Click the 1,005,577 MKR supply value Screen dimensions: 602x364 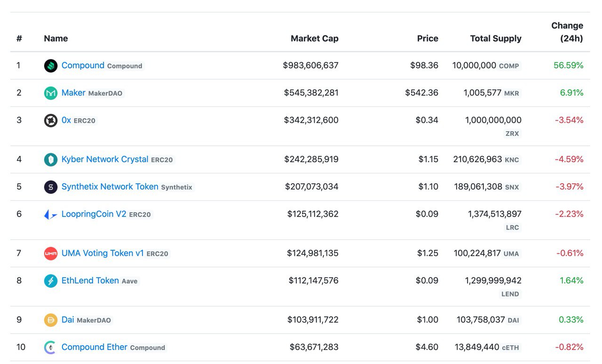click(492, 93)
